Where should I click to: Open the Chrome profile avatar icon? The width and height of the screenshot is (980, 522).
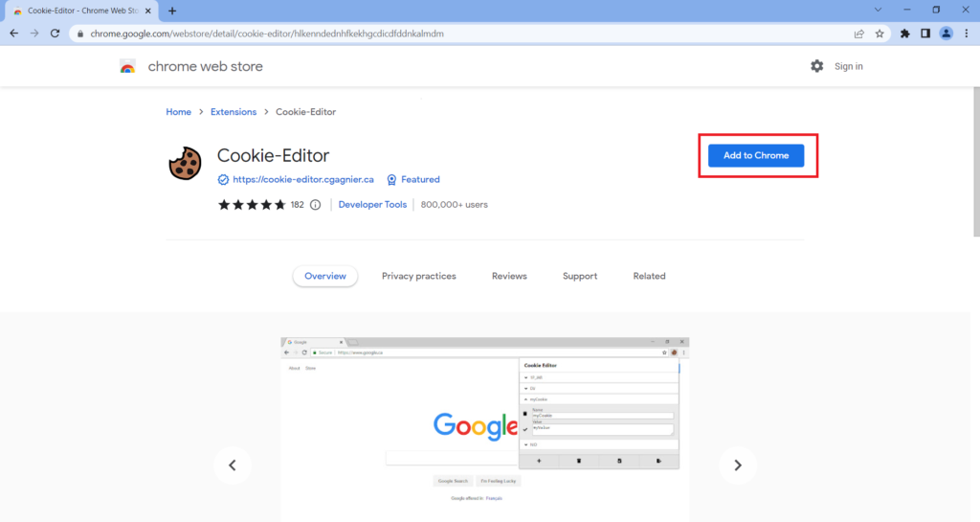[946, 33]
